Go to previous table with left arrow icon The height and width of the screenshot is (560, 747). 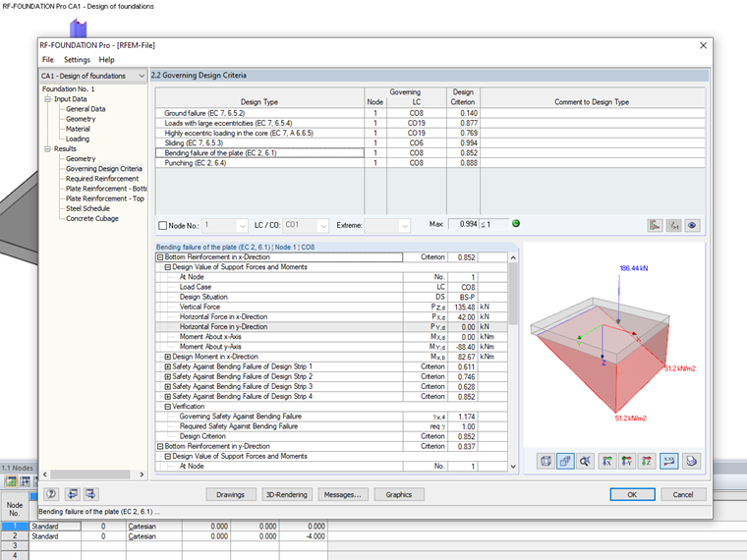click(73, 494)
